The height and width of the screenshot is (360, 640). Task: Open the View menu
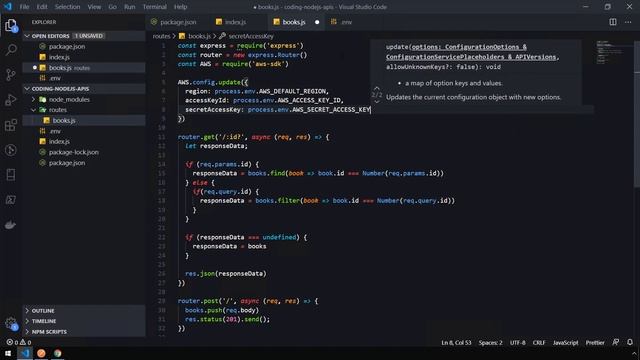[x=94, y=7]
